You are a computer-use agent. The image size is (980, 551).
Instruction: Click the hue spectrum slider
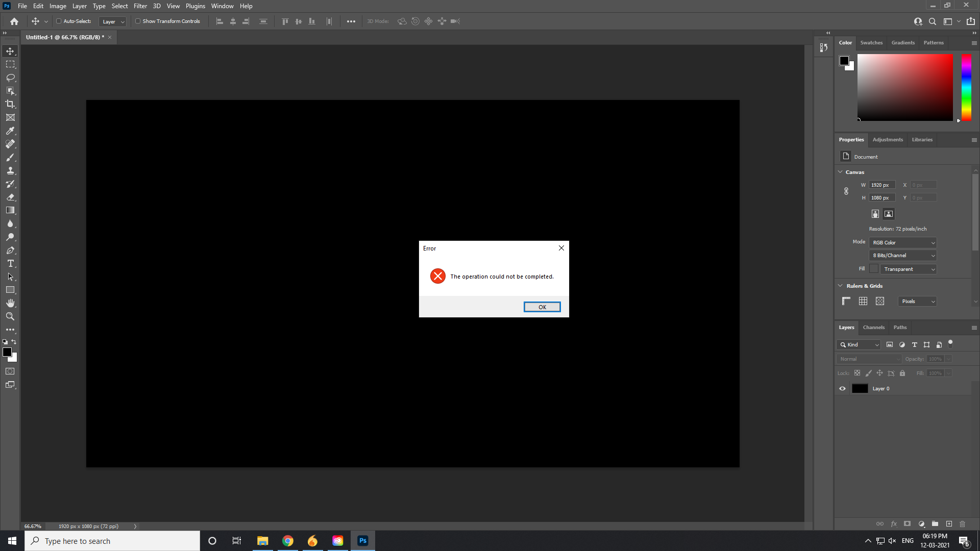coord(966,87)
